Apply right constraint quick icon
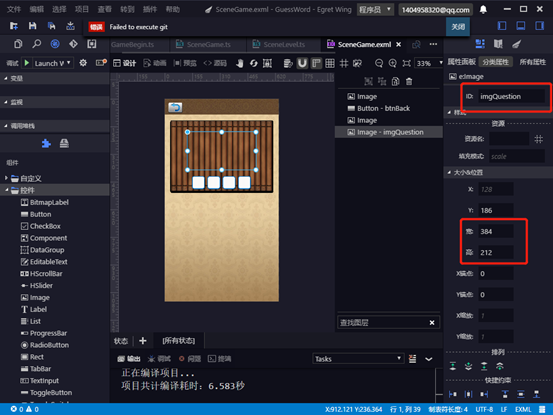This screenshot has height=415, width=553. [484, 394]
